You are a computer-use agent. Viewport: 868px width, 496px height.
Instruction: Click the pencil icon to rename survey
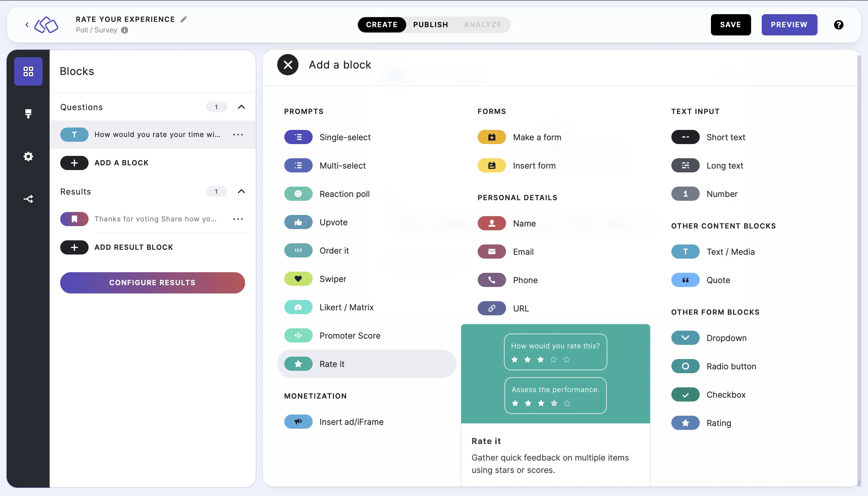coord(184,19)
